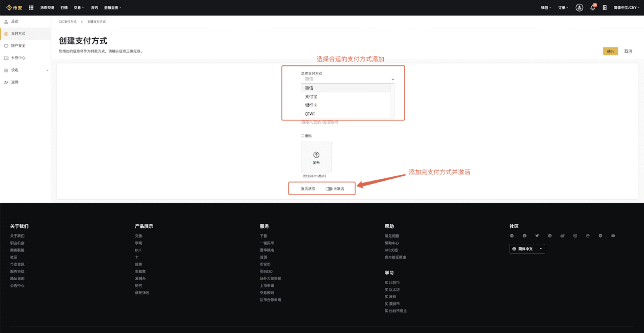644x333 pixels.
Task: Click the QR code upload arrow icon
Action: click(316, 155)
